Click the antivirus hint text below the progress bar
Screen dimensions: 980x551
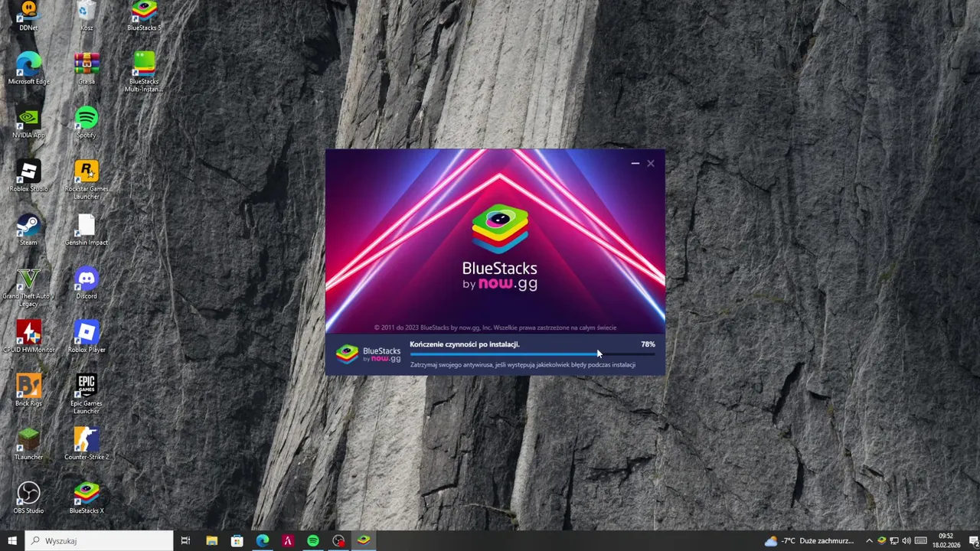pyautogui.click(x=522, y=365)
